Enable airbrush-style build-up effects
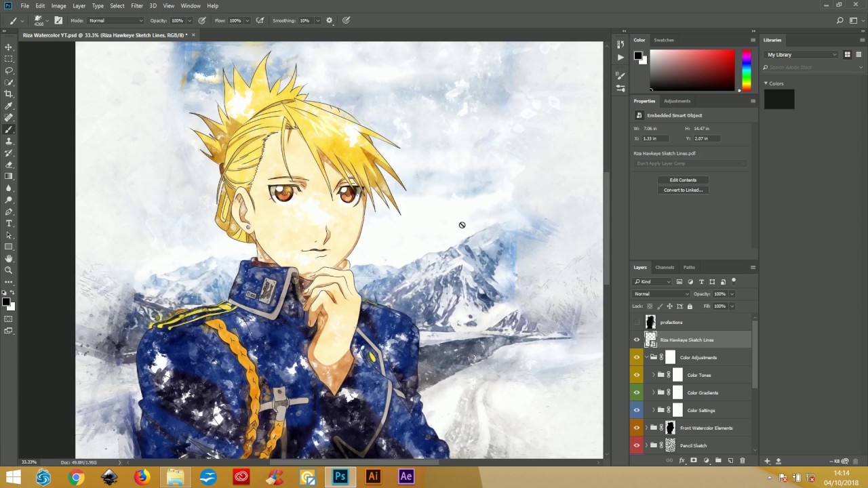The image size is (868, 488). pos(260,20)
